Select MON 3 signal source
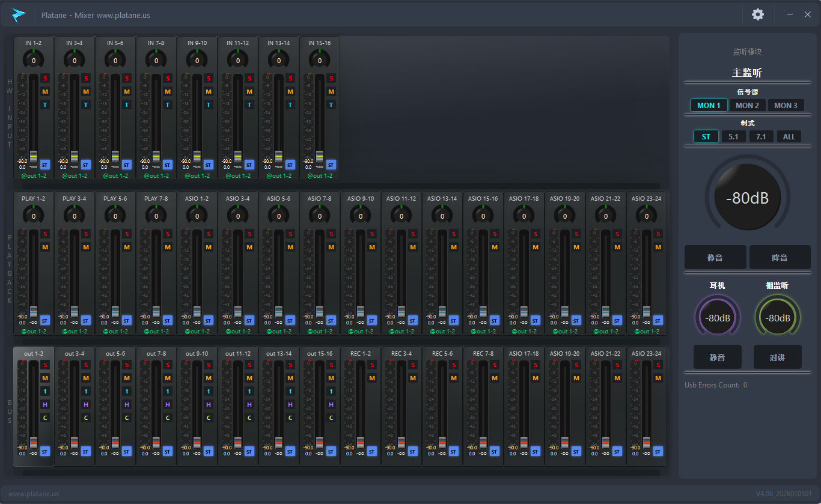This screenshot has width=821, height=504. (786, 105)
